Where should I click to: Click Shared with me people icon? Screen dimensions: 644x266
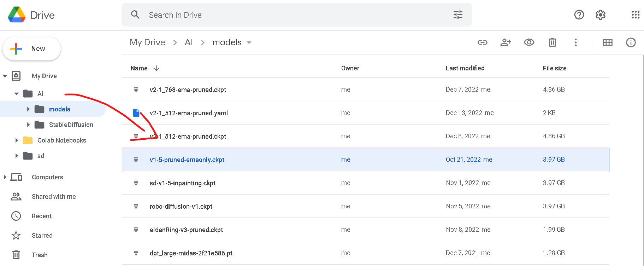(16, 196)
